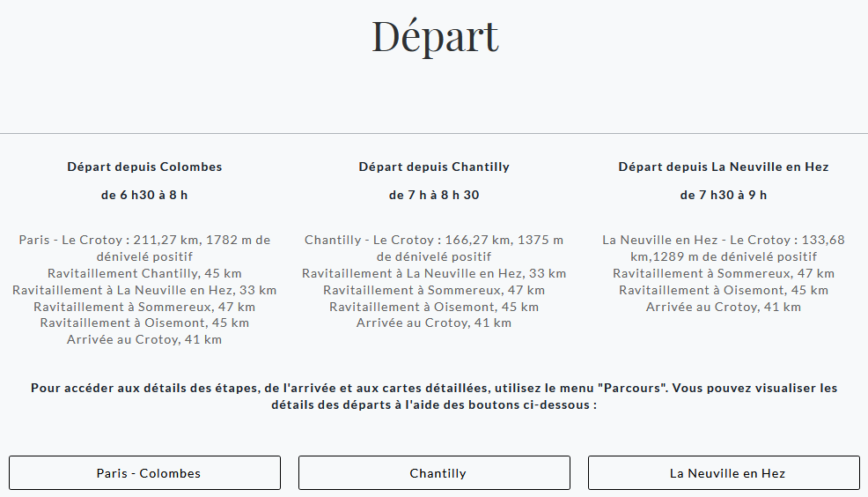Screen dimensions: 868x497
Task: Click 'Arrivée au Crotoy, 41 km' under La Neuville
Action: pyautogui.click(x=724, y=307)
